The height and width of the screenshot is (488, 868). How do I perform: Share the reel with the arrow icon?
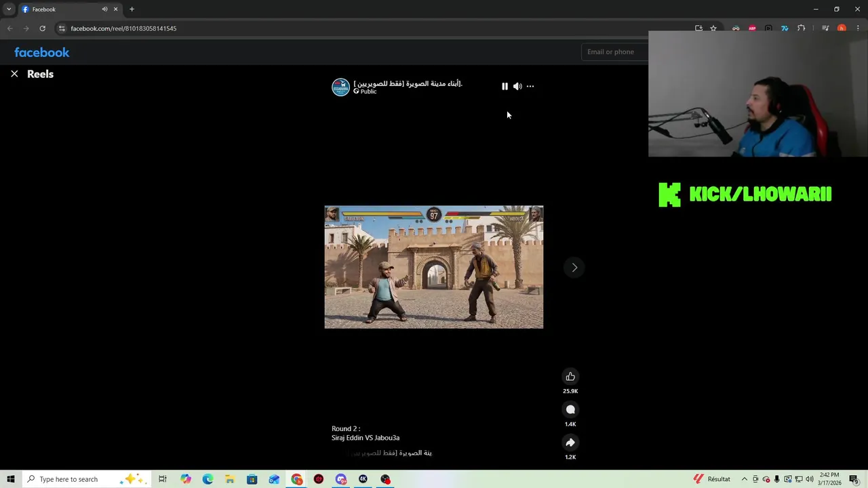point(570,443)
